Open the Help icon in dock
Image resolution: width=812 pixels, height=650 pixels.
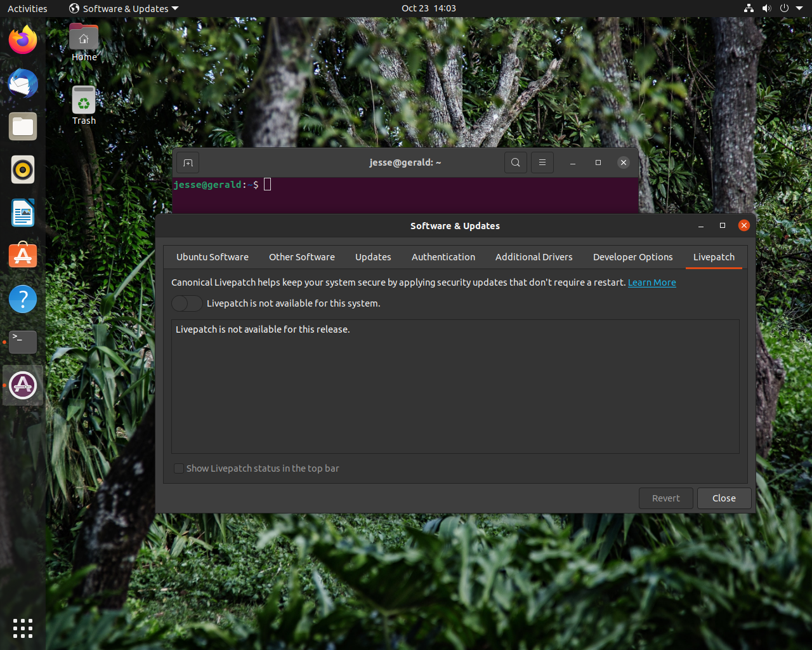(x=23, y=299)
